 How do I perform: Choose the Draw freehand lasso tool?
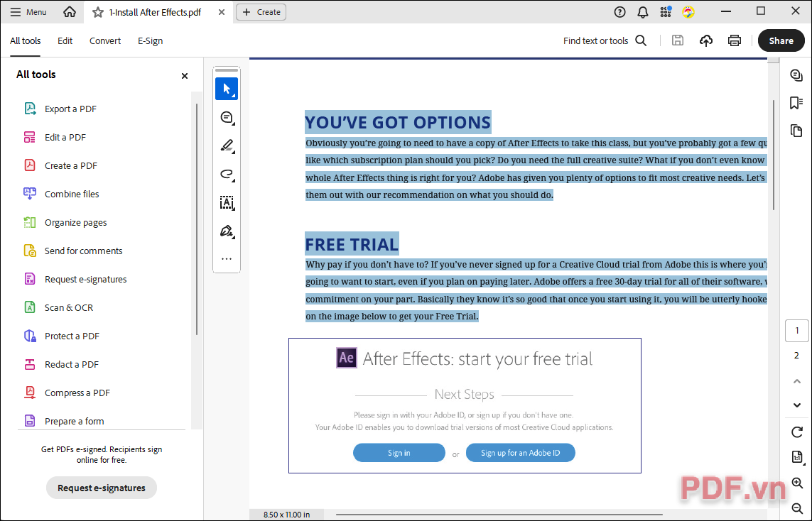227,175
